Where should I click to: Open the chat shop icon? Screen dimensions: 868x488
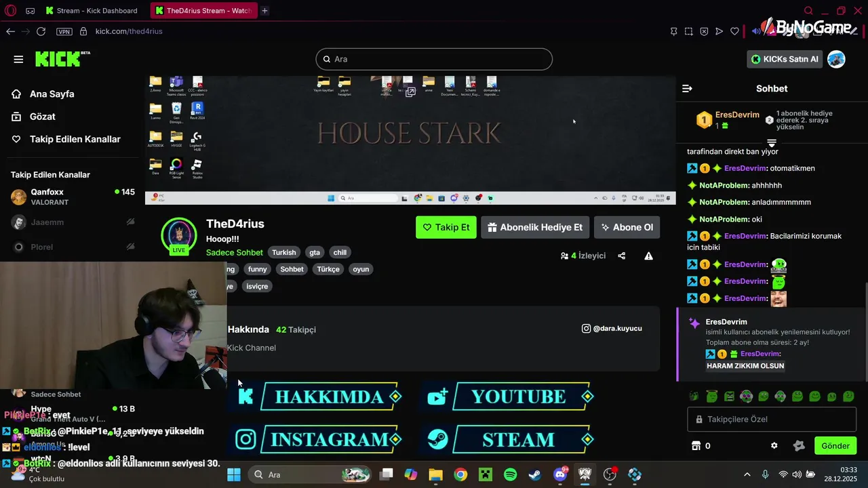[x=695, y=446]
